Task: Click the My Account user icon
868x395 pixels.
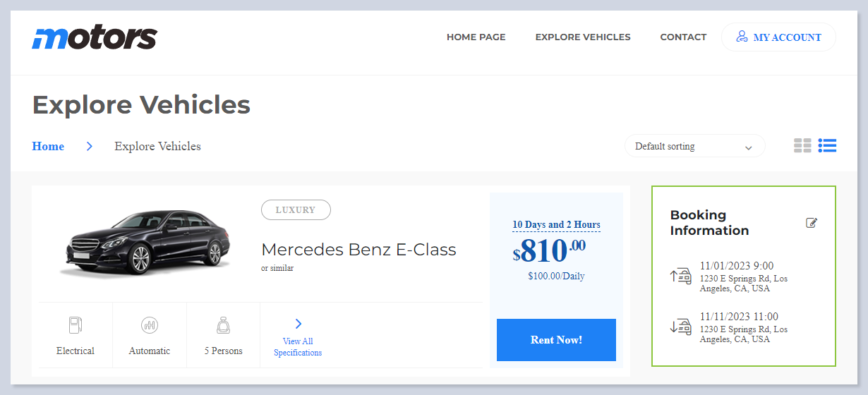Action: click(742, 37)
